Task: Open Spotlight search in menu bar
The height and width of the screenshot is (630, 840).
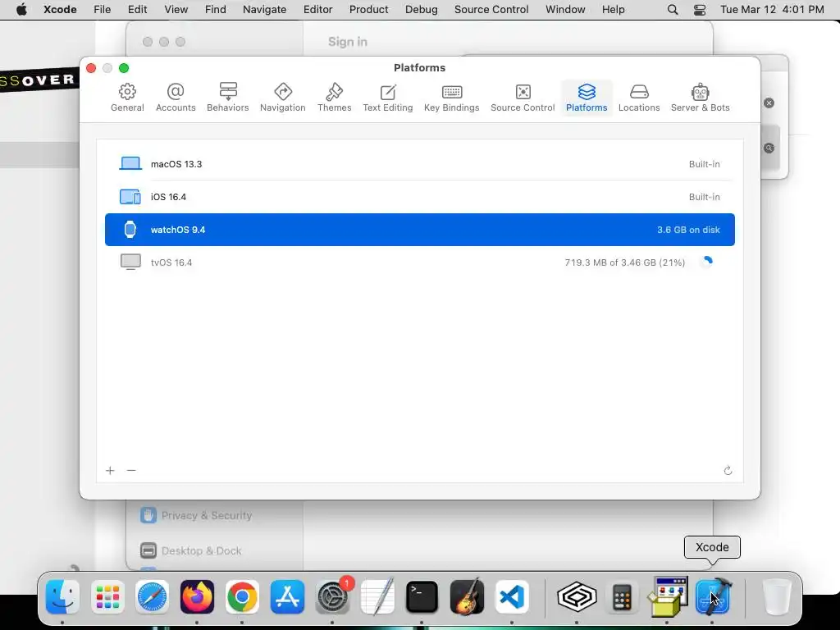Action: pyautogui.click(x=673, y=10)
